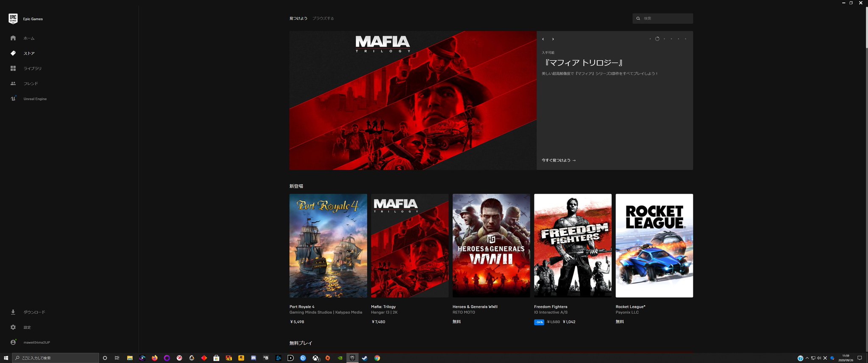
Task: Click the Mafia: Trilogy title under the cover
Action: point(384,307)
